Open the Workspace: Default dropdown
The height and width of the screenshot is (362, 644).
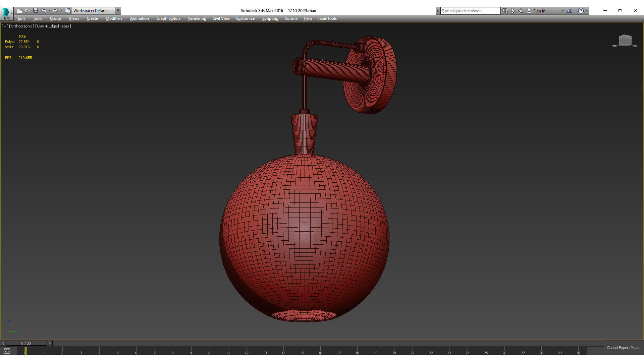pos(94,11)
